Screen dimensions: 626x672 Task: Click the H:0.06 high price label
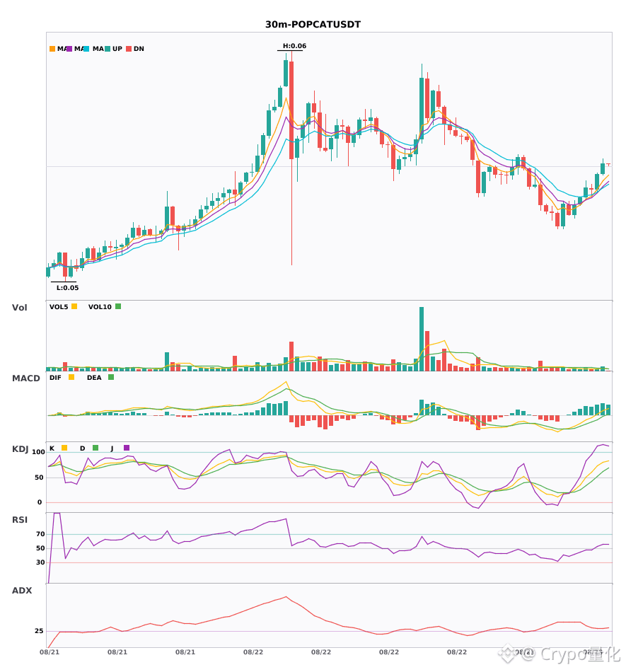coord(294,46)
